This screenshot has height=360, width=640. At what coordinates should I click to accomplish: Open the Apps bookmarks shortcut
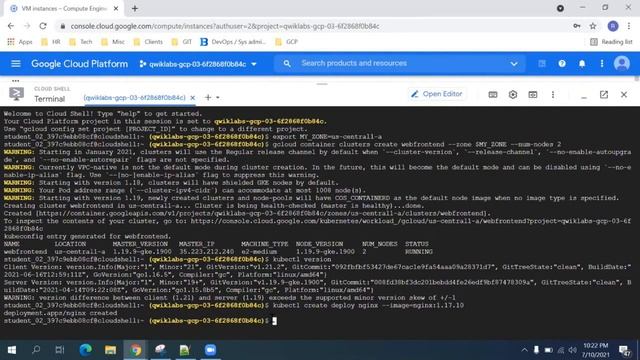tap(20, 42)
